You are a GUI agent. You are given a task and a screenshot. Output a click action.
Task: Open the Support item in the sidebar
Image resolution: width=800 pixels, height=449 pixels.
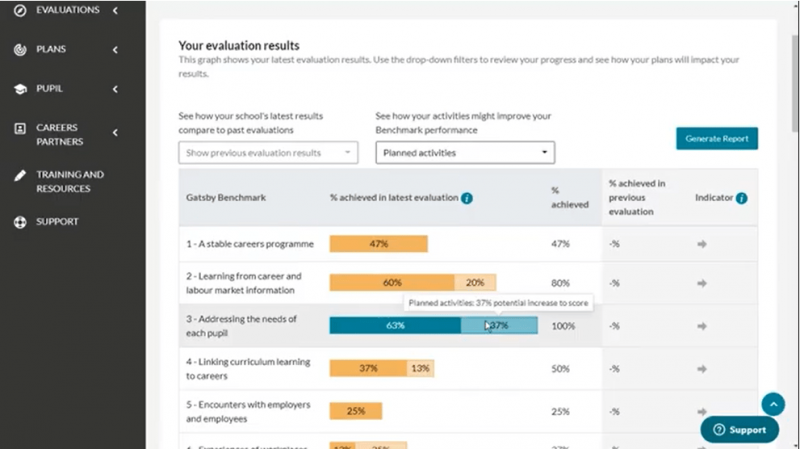tap(57, 222)
